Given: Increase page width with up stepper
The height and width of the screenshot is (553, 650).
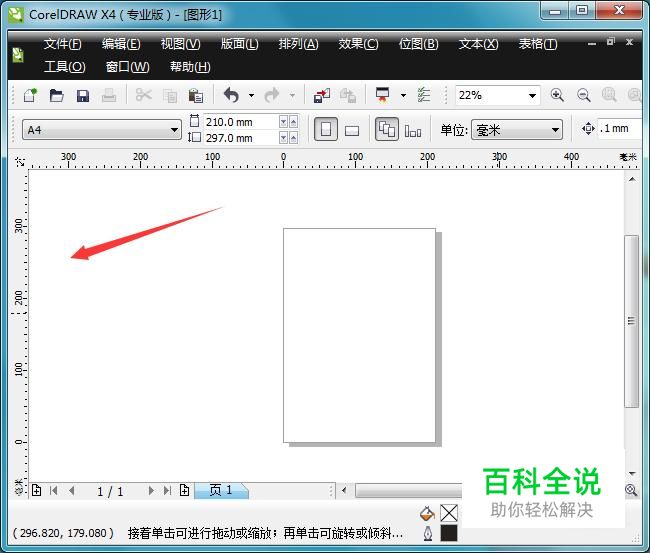Looking at the screenshot, I should click(x=293, y=122).
